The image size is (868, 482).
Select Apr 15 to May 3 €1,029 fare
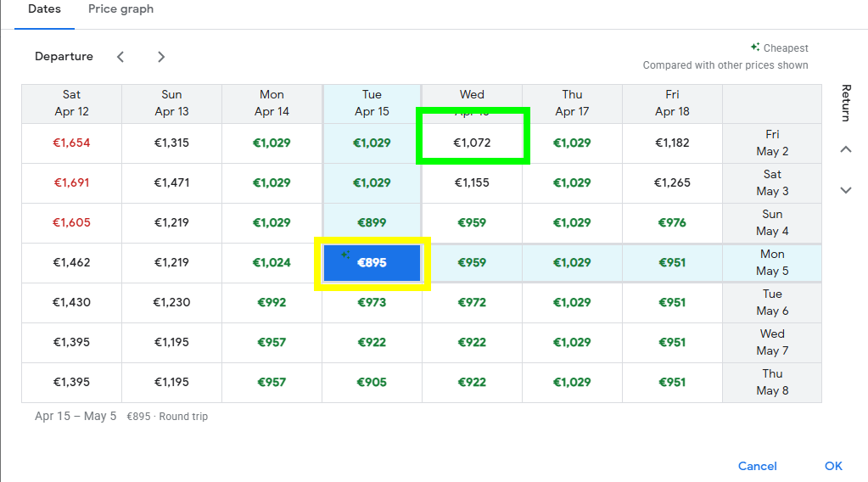pyautogui.click(x=372, y=182)
